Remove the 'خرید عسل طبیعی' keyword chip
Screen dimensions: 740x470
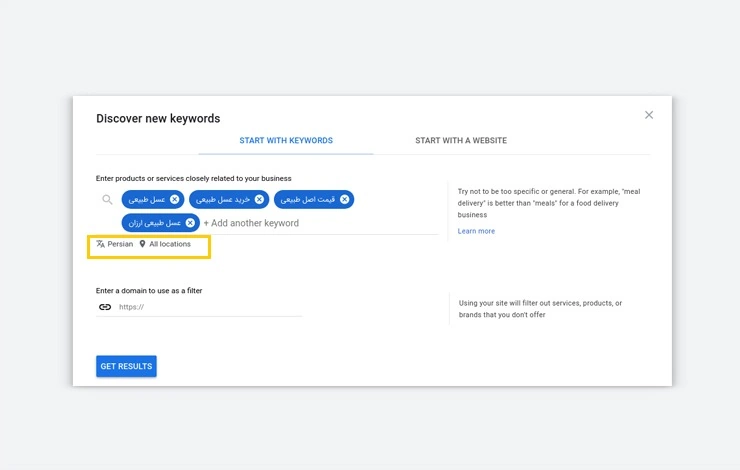259,199
